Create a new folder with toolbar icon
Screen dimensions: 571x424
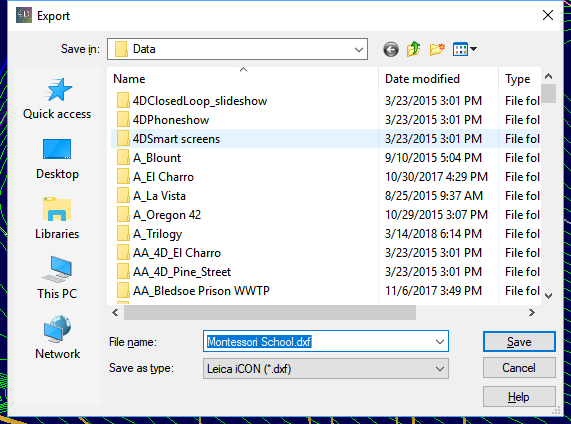[437, 49]
